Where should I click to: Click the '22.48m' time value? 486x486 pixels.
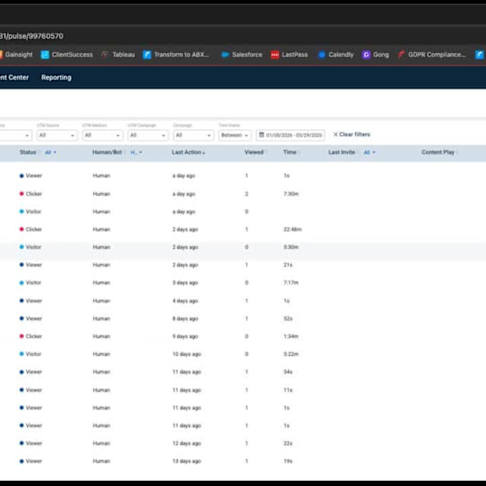292,229
